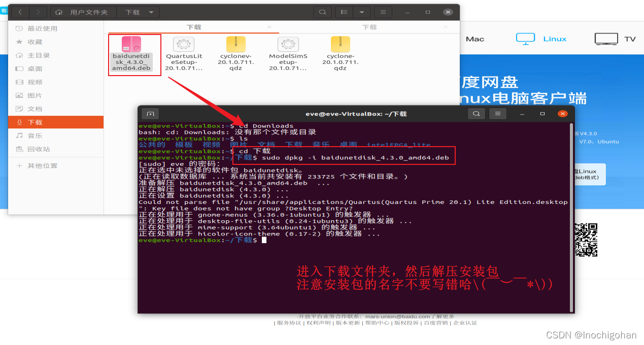Image resolution: width=644 pixels, height=345 pixels.
Task: Select the ModelSimSetup file icon
Action: pos(288,44)
